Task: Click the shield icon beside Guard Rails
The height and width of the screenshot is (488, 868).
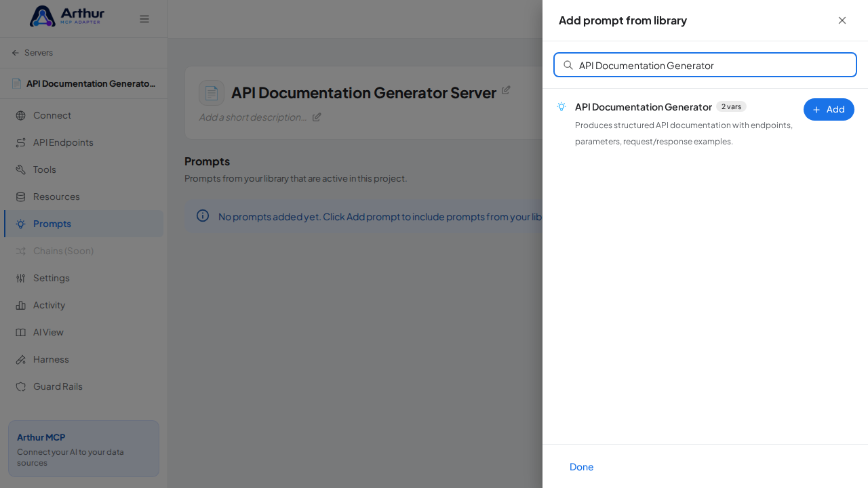Action: coord(21,386)
